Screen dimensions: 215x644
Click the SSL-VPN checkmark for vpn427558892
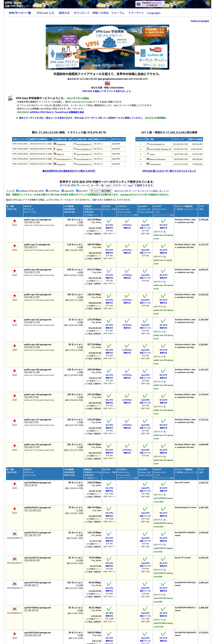click(109, 609)
